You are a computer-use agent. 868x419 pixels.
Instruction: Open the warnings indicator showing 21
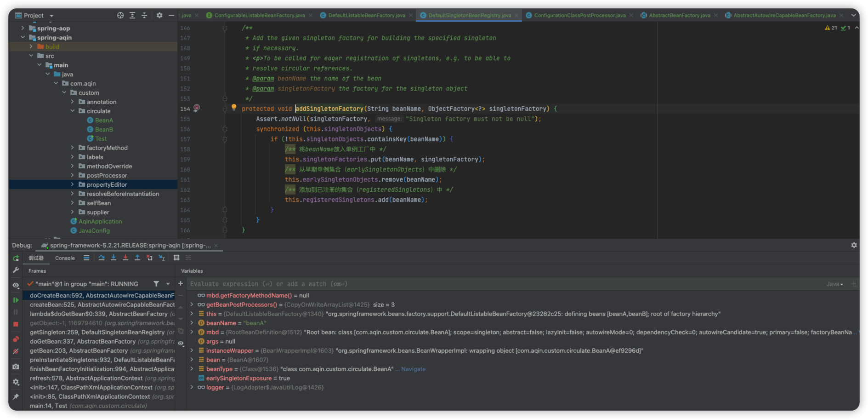click(831, 28)
